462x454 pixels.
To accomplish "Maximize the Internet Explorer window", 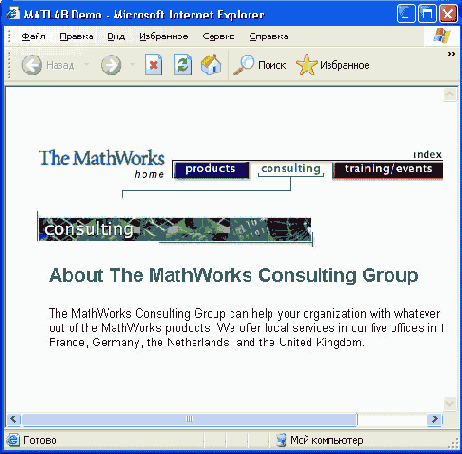I will click(x=427, y=14).
